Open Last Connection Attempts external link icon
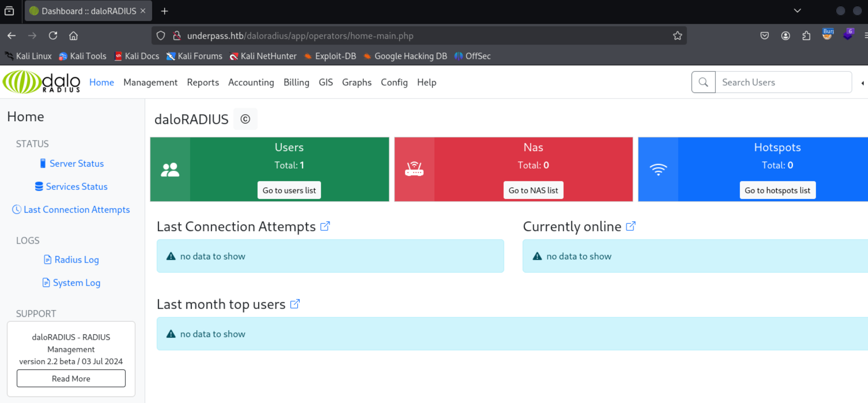Viewport: 868px width, 403px height. pyautogui.click(x=325, y=226)
